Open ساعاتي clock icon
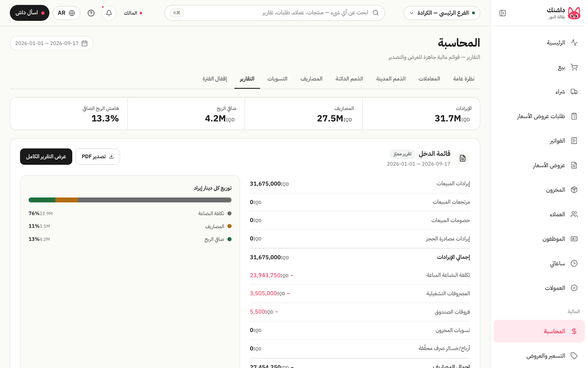Viewport: 588px width, 368px height. point(574,263)
